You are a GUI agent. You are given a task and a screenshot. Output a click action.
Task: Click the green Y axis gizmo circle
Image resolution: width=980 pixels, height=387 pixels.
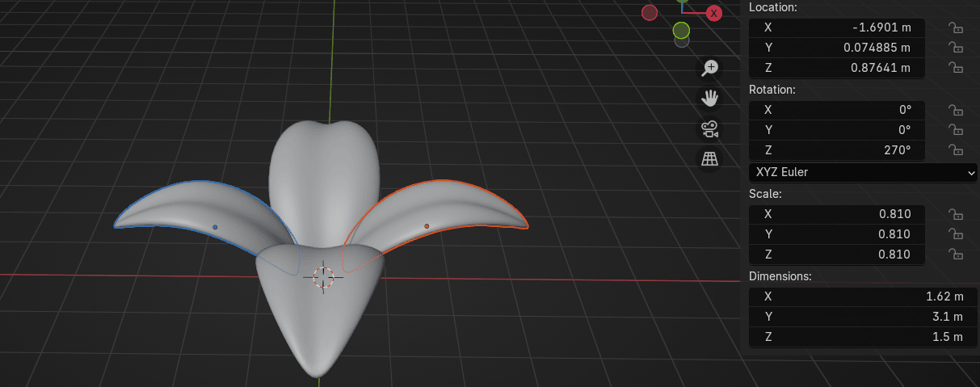[681, 31]
